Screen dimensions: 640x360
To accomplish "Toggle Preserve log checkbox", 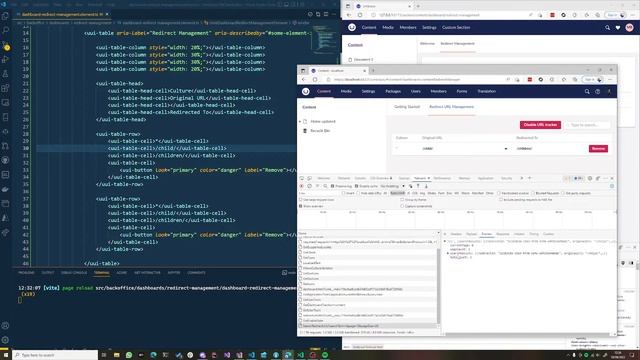I will pos(333,186).
